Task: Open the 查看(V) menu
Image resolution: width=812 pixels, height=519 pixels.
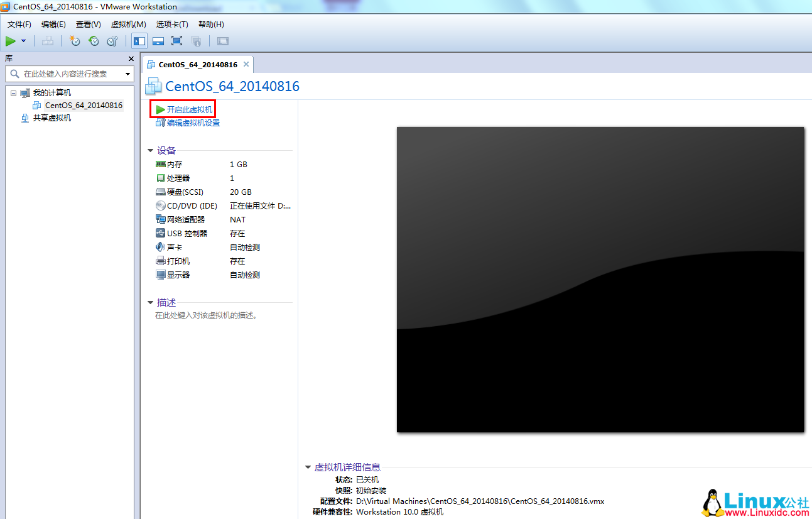Action: point(89,24)
